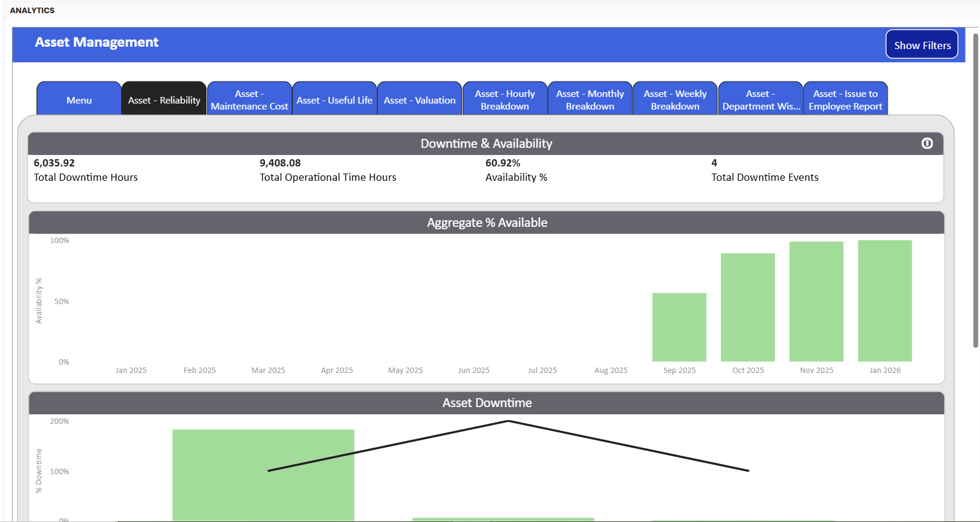
Task: Click the Jan 2025 axis label
Action: point(131,371)
